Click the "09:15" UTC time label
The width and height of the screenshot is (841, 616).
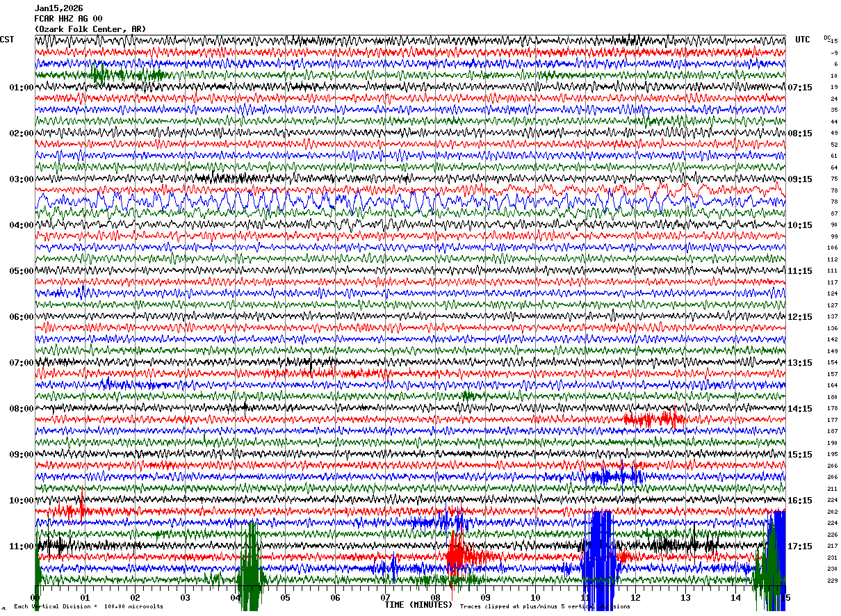click(800, 179)
